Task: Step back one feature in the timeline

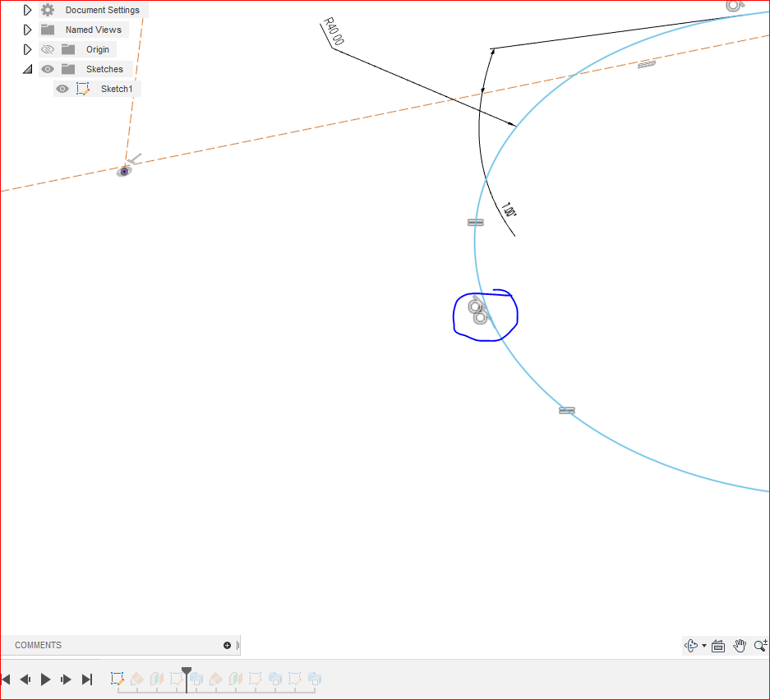Action: (25, 679)
